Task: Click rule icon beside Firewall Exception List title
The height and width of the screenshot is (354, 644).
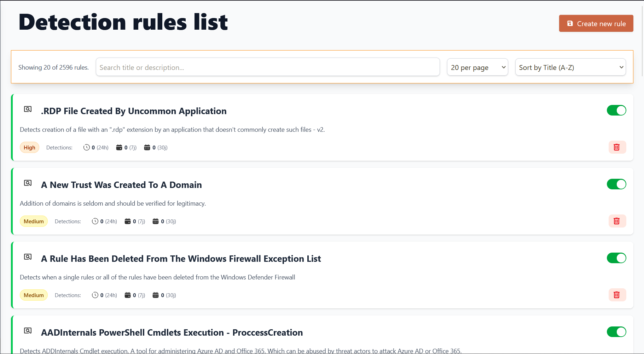Action: pyautogui.click(x=28, y=257)
